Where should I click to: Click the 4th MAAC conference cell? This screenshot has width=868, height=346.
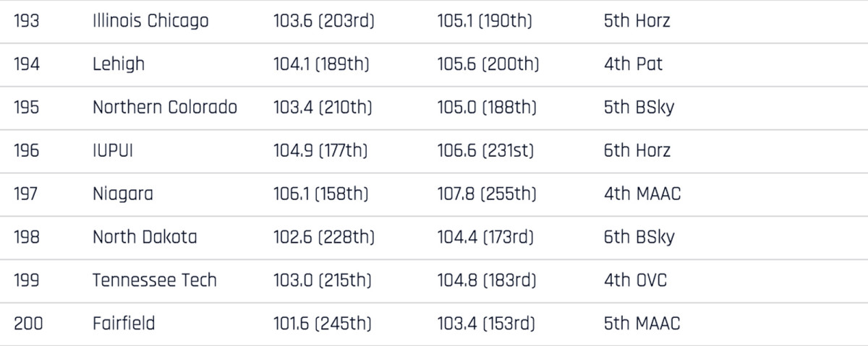[642, 194]
